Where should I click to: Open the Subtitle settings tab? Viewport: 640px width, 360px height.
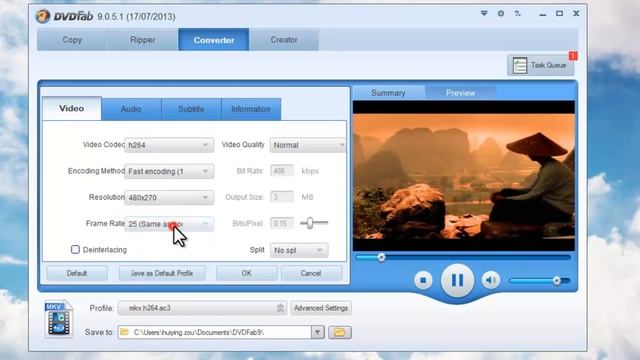[191, 109]
